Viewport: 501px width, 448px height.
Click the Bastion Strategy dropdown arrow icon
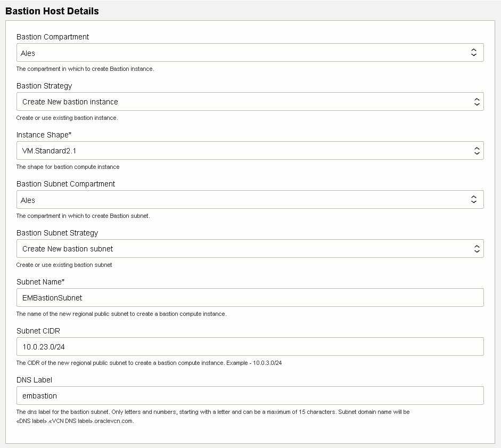coord(477,102)
